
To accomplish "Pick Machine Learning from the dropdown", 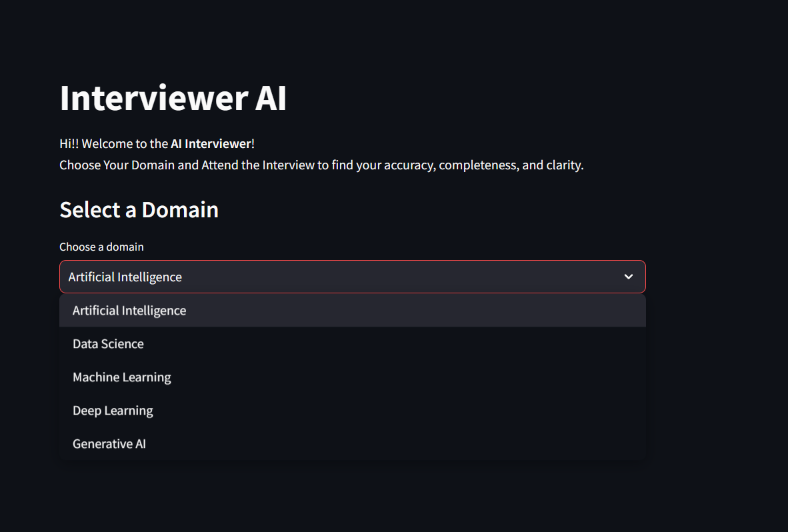I will [352, 377].
